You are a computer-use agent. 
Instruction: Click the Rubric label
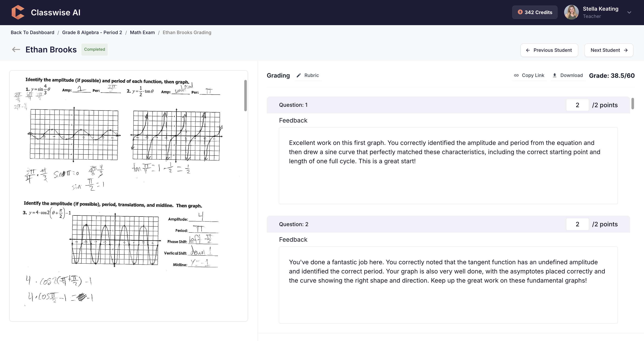point(312,75)
